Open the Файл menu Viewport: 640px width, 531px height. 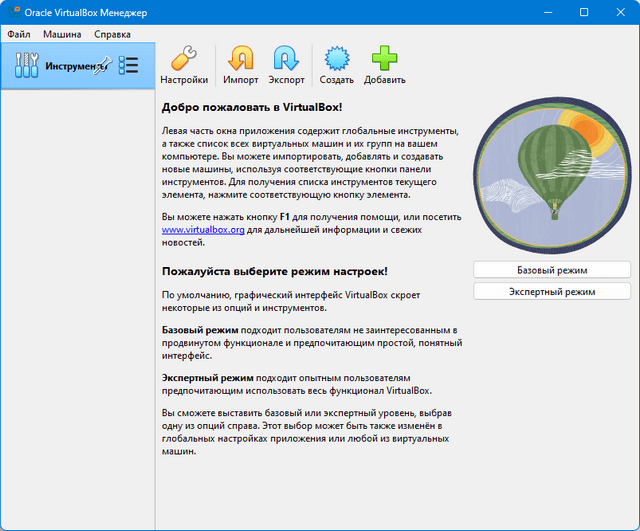pos(19,34)
